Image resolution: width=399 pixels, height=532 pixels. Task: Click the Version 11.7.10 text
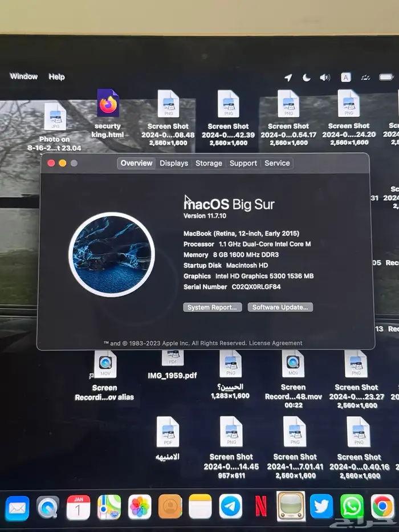coord(205,216)
